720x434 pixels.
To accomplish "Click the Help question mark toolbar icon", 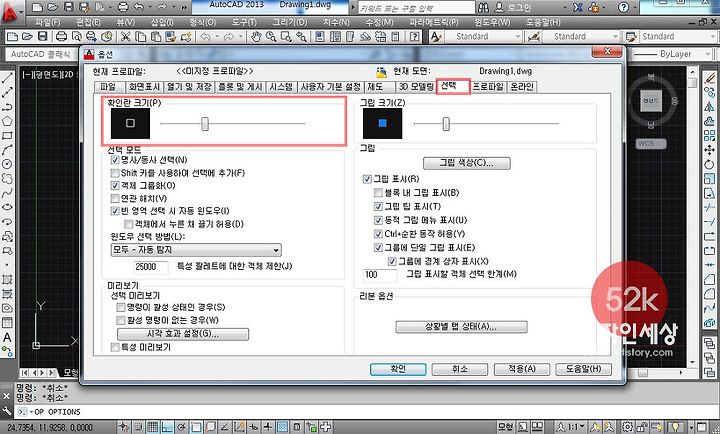I will (414, 36).
